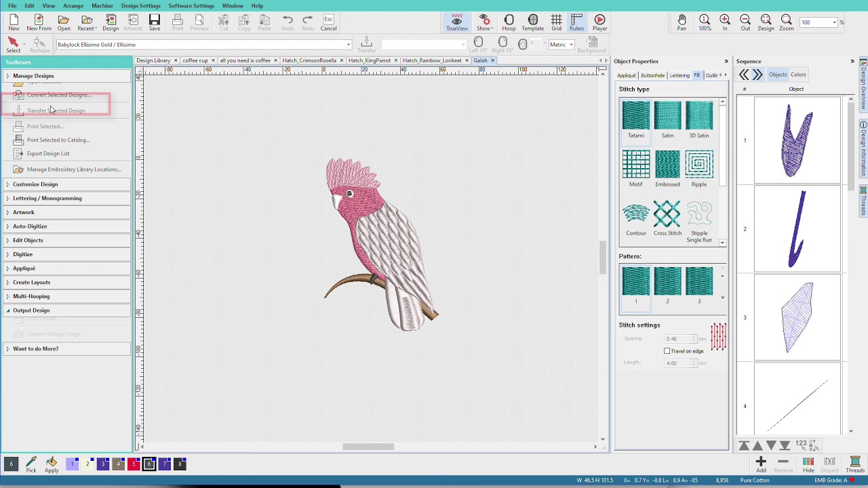Click Export Design List
This screenshot has width=868, height=488.
47,154
